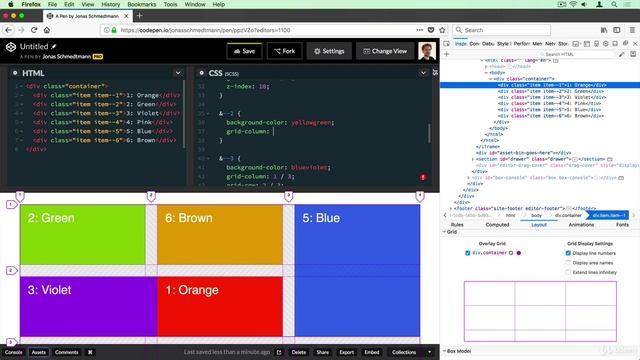640x360 pixels.
Task: Collapse the body node in DOM tree
Action: pyautogui.click(x=486, y=73)
